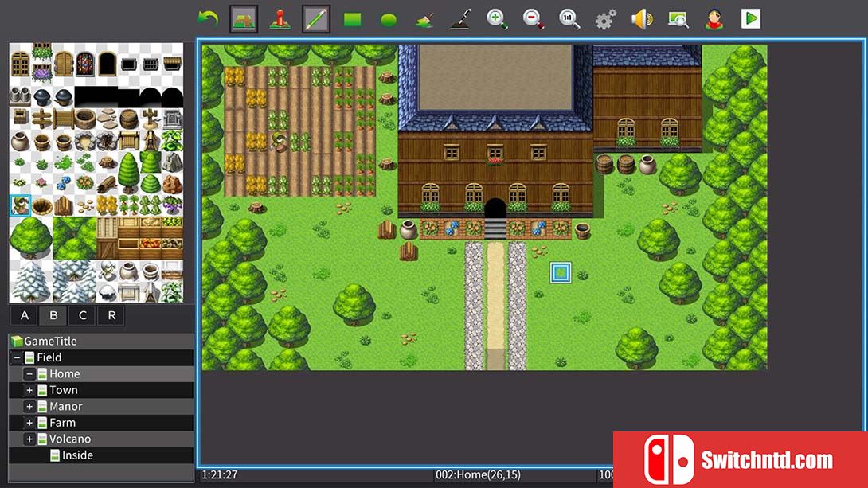The image size is (868, 488).
Task: Click the Undo arrow icon
Action: click(x=208, y=19)
